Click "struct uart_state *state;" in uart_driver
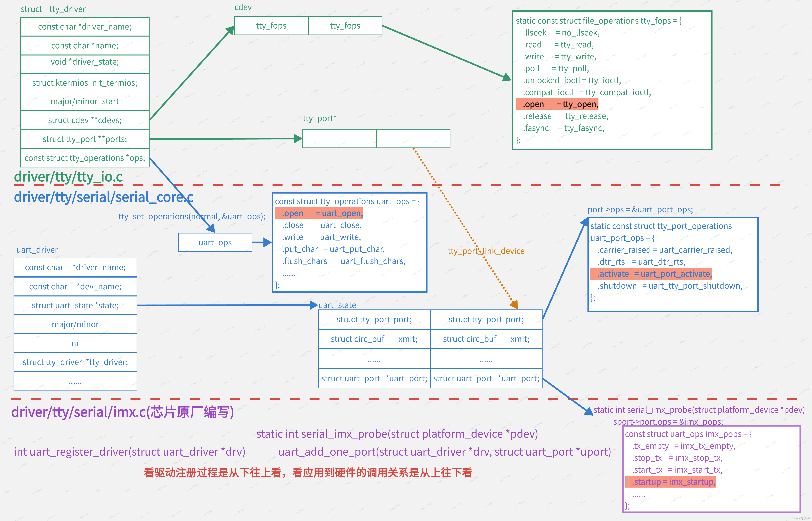The image size is (812, 521). (75, 305)
